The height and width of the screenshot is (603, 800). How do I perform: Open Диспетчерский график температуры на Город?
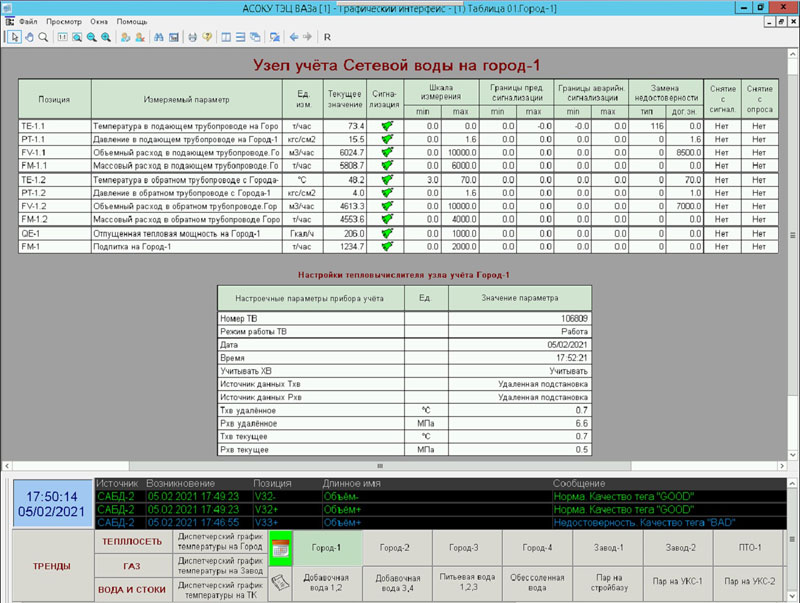pos(220,542)
